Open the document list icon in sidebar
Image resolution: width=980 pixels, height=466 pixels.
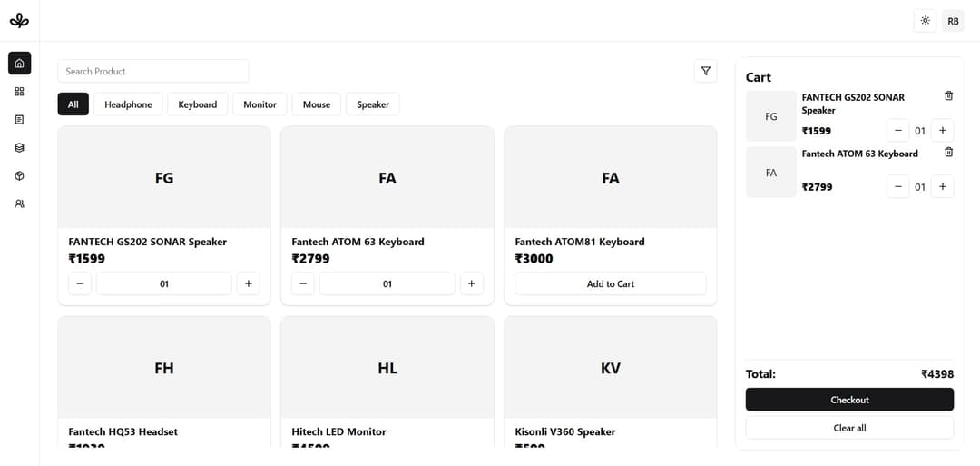point(19,119)
